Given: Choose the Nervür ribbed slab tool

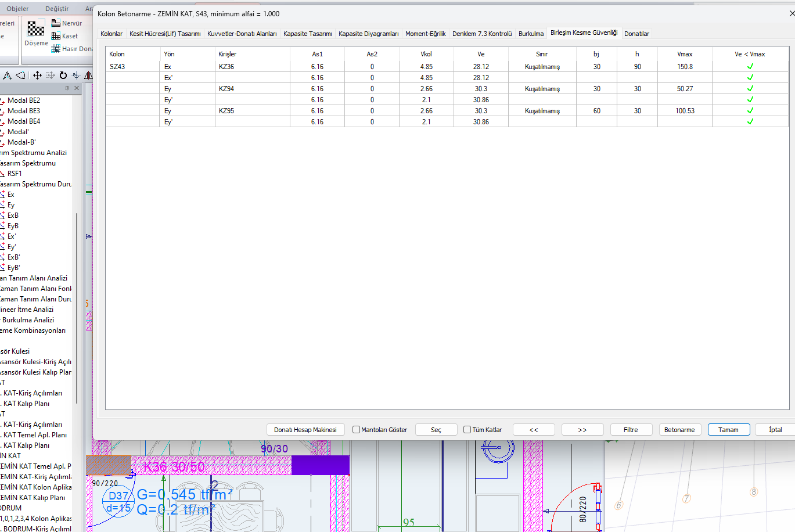Looking at the screenshot, I should point(67,23).
